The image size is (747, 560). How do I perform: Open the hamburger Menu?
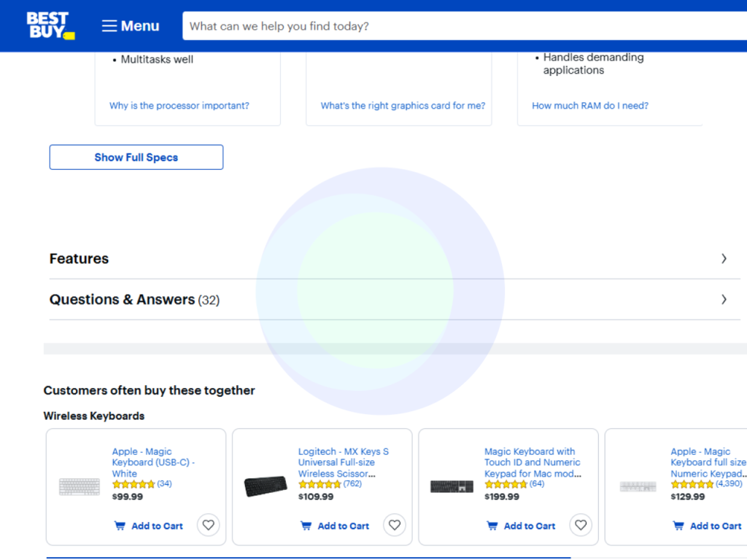[131, 26]
